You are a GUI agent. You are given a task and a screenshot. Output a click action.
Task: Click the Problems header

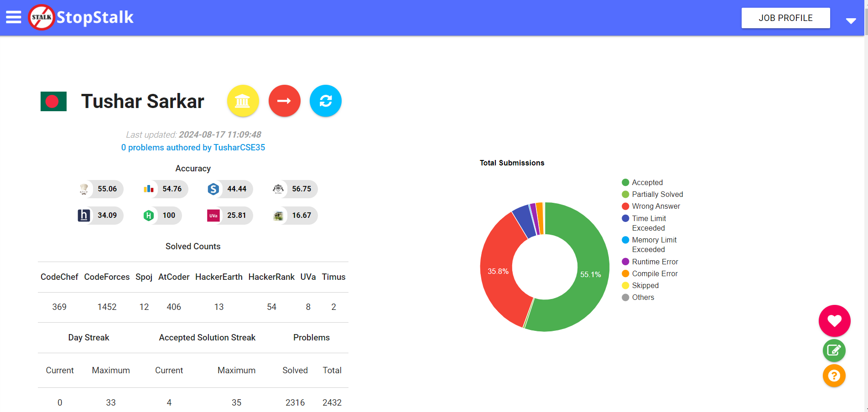coord(312,338)
